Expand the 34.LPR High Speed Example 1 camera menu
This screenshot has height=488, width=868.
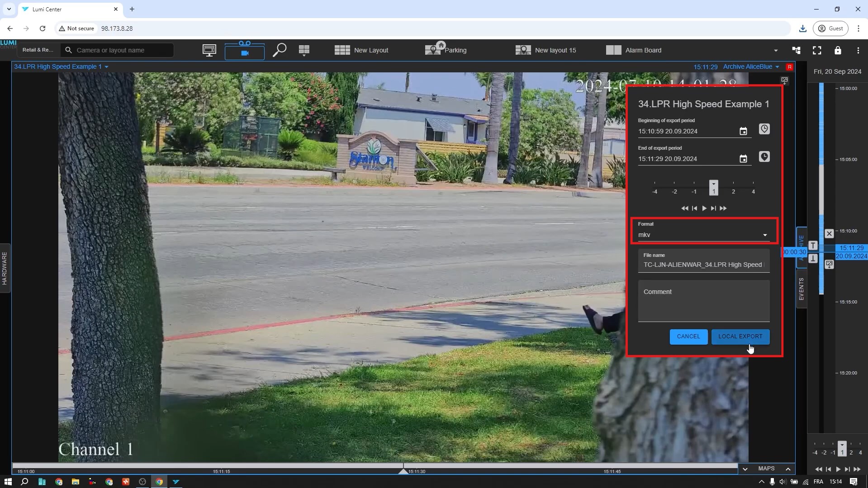[61, 67]
